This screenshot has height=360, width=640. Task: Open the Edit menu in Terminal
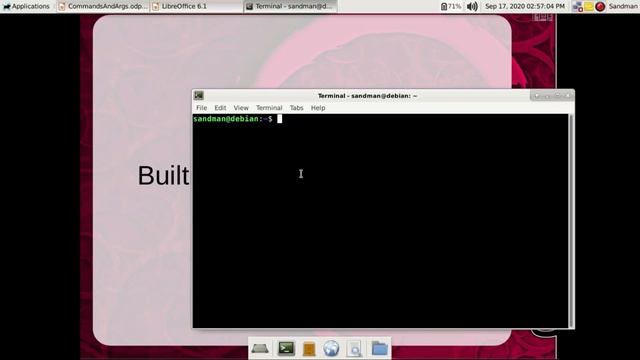pyautogui.click(x=220, y=108)
